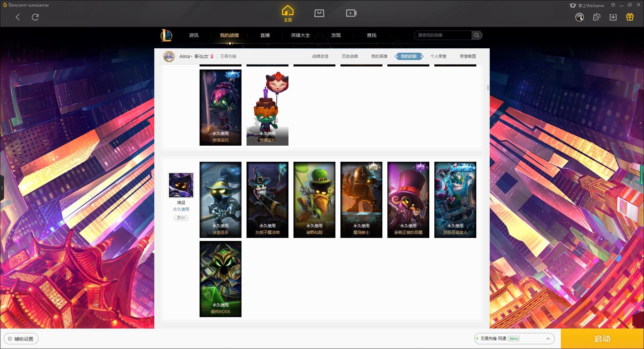Open the 邪恶圣诞老人 skin card
This screenshot has height=349, width=644.
click(455, 200)
